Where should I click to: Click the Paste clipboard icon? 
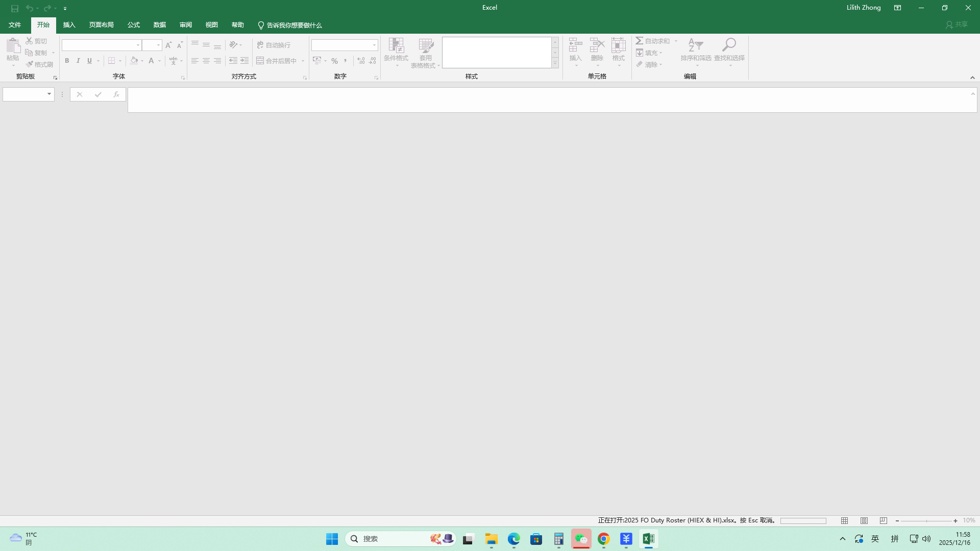pos(13,46)
